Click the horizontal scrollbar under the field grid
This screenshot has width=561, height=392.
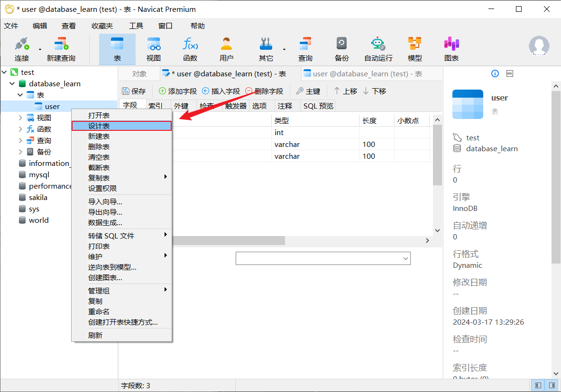[x=228, y=241]
